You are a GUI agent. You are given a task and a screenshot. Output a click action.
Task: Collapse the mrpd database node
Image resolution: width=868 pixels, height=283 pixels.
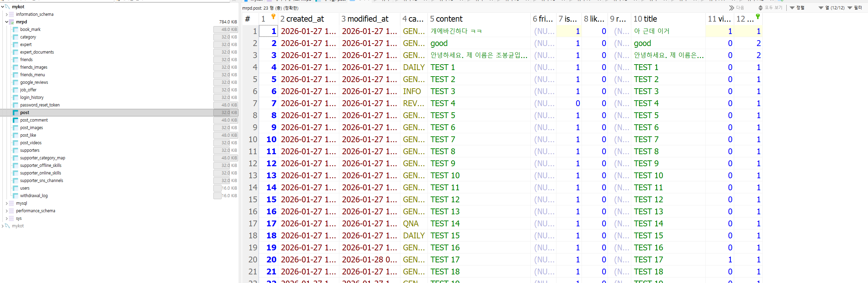tap(7, 22)
